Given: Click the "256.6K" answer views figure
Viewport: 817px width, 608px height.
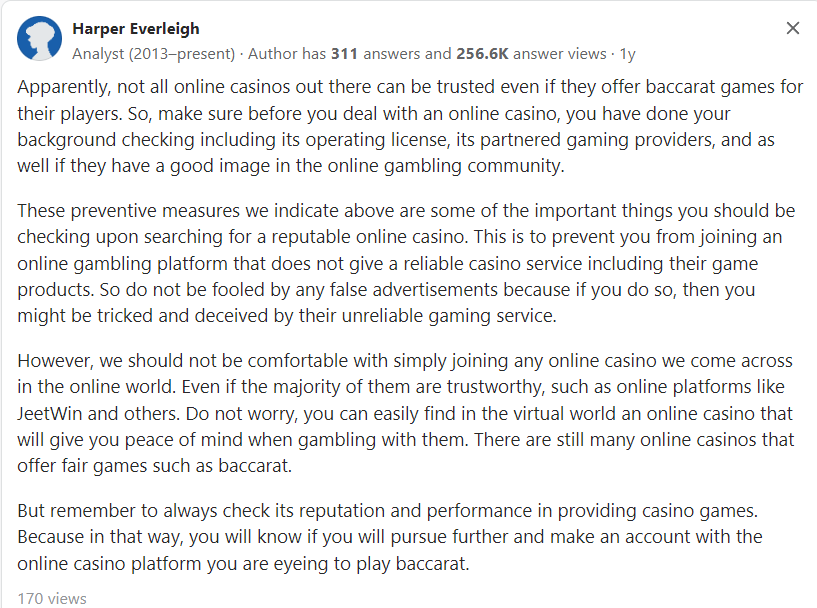Looking at the screenshot, I should click(483, 53).
